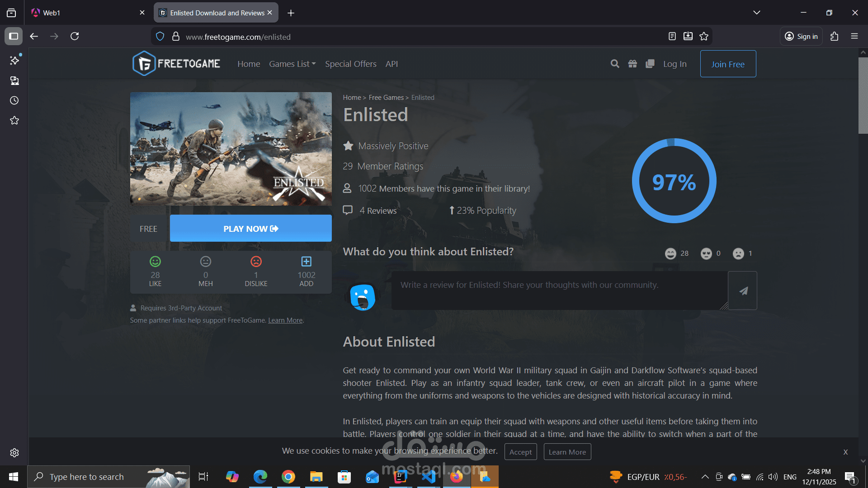Screen dimensions: 868x488
Task: Open synced tabs in the sidebar
Action: point(14,80)
